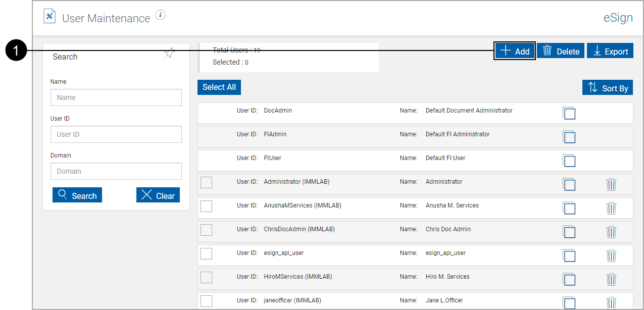Click the Search button

[77, 195]
